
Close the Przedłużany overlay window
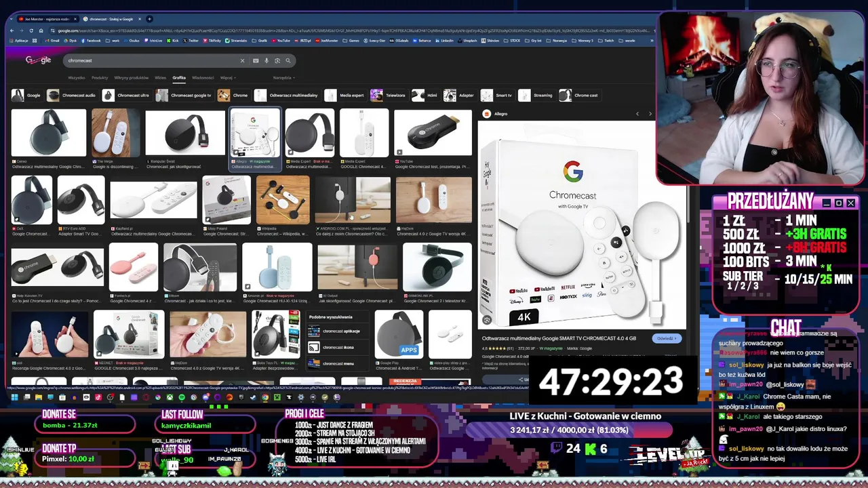(851, 203)
